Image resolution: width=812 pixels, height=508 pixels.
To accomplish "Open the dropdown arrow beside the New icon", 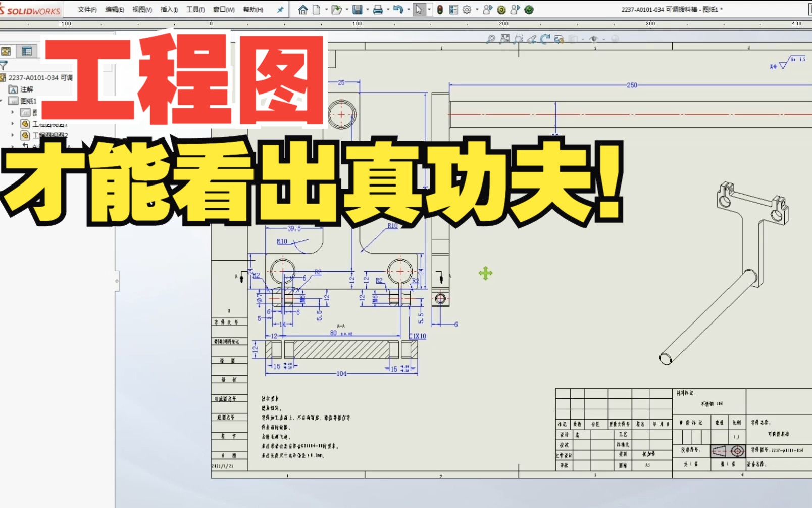I will [x=326, y=10].
